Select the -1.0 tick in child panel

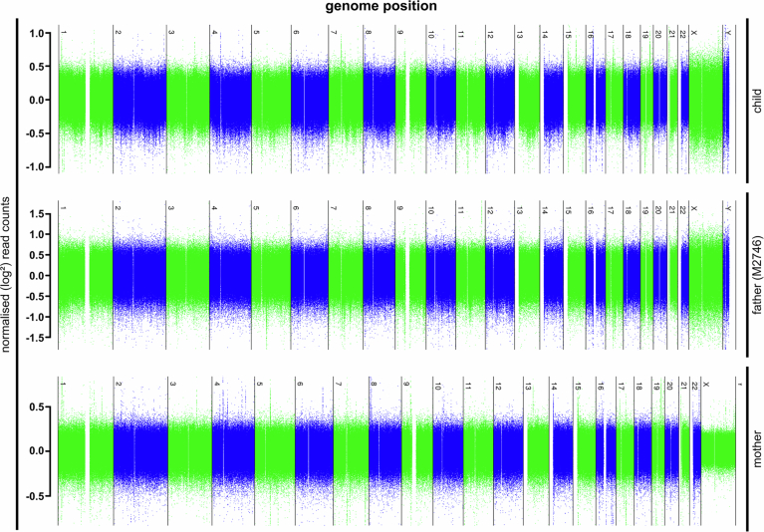click(35, 167)
